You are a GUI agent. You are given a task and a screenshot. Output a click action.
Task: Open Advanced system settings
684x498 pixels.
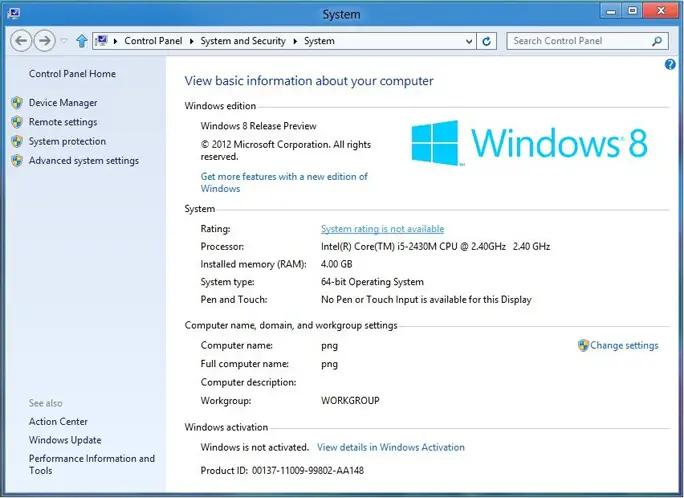tap(84, 160)
